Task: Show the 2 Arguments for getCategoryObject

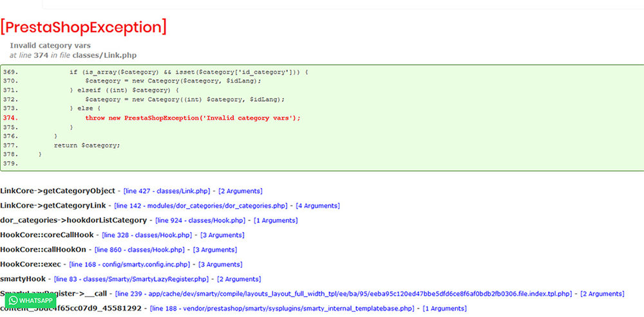Action: point(240,191)
